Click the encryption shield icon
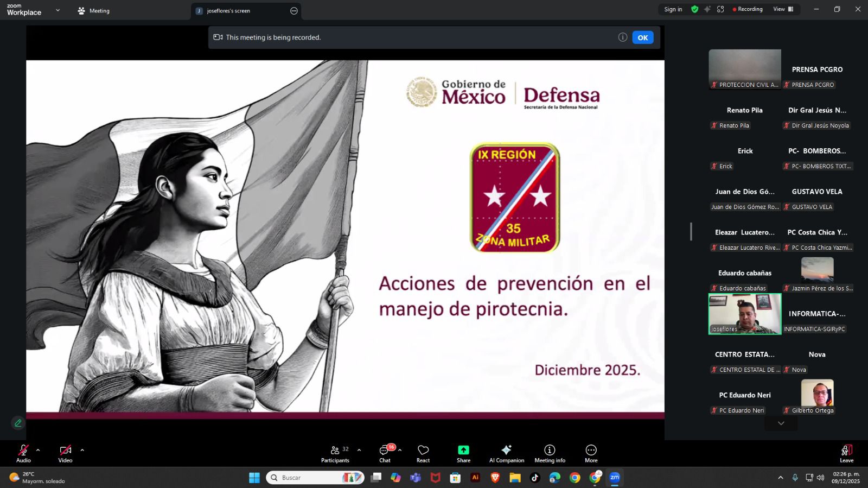 point(694,9)
